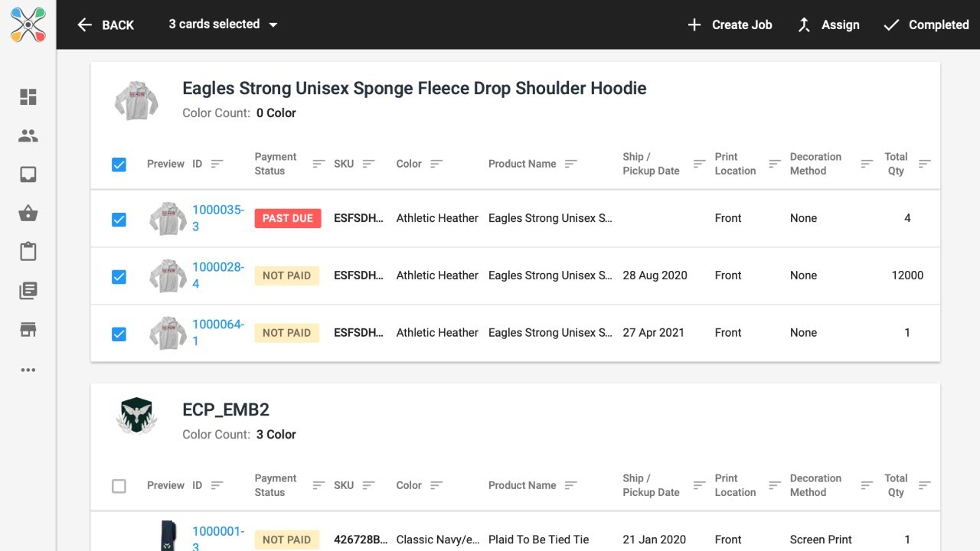Go back using the BACK button

(106, 24)
